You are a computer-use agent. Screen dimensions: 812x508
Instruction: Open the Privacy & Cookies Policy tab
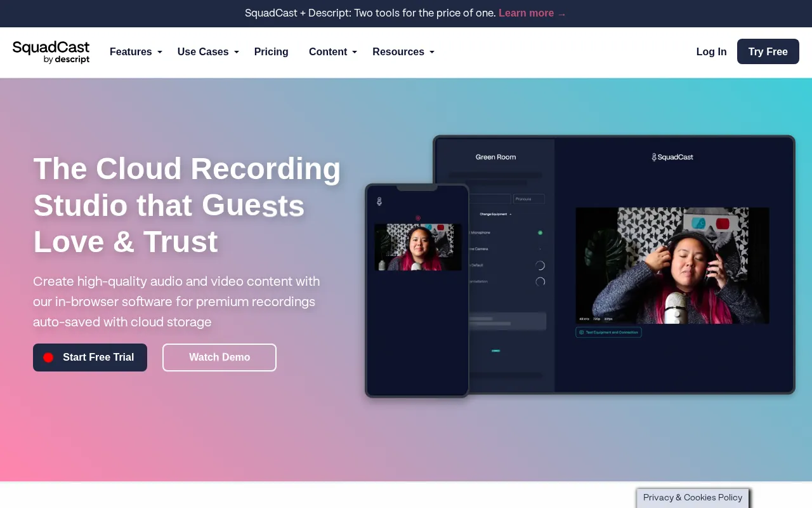[x=693, y=498]
